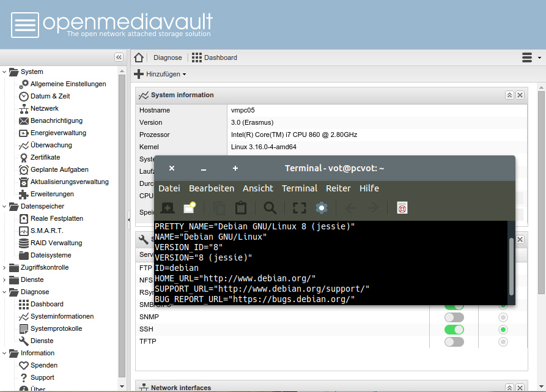Click the Überwachung chart icon

pyautogui.click(x=24, y=145)
